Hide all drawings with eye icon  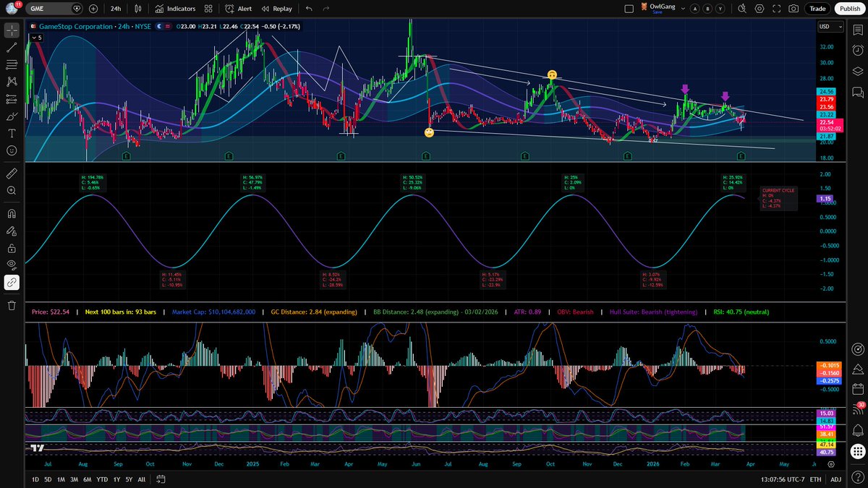[x=12, y=265]
